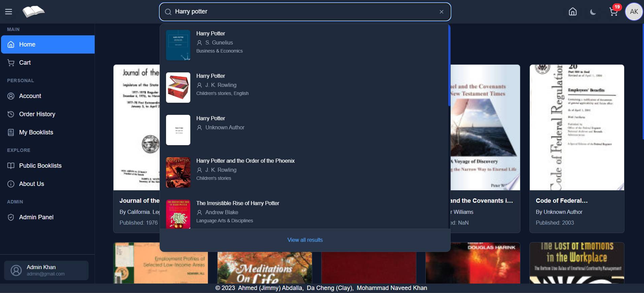Open About Us in sidebar
The width and height of the screenshot is (644, 293).
[x=48, y=184]
